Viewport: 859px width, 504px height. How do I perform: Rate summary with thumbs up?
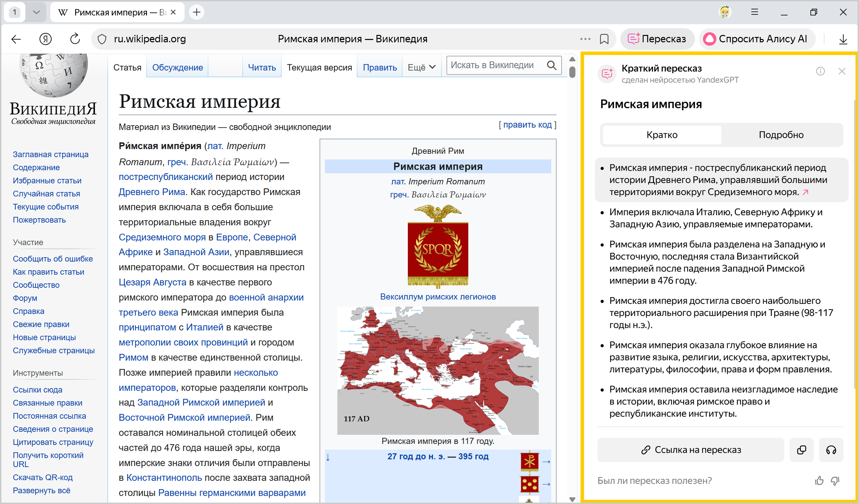pos(819,481)
